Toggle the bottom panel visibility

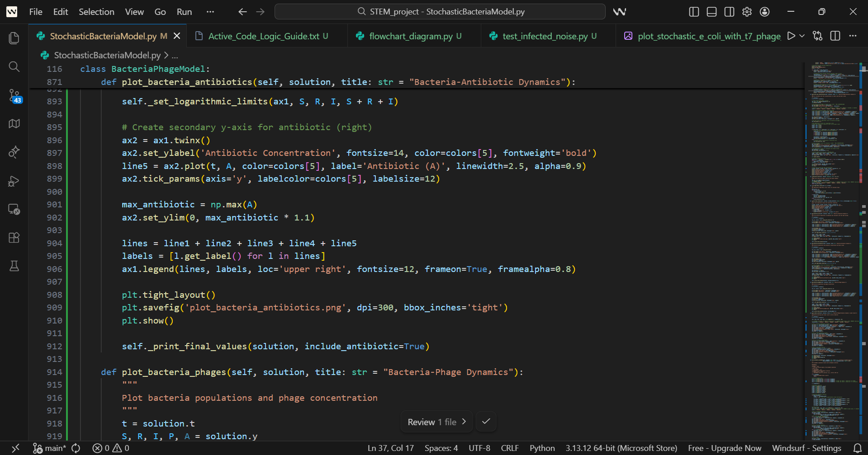tap(711, 12)
